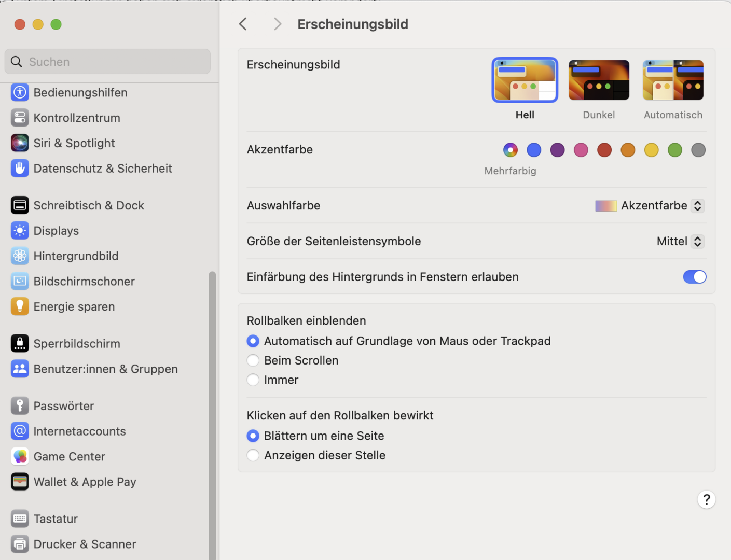Zoom the window with the green button

(56, 24)
